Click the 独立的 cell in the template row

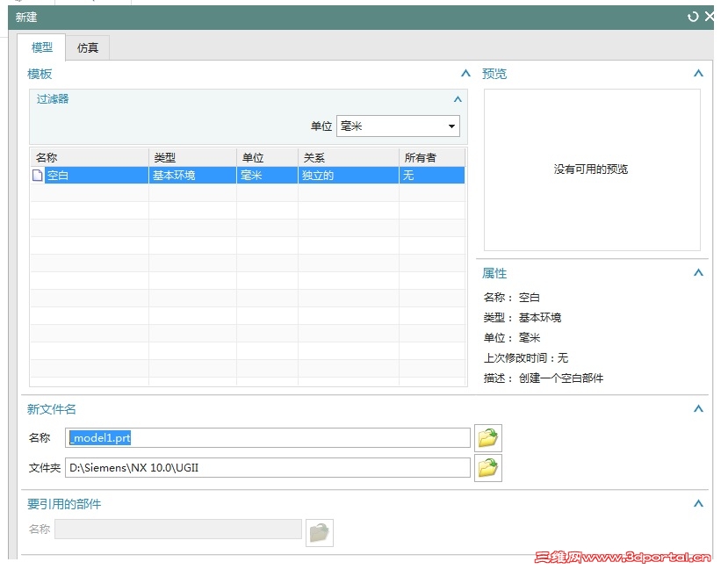tap(349, 176)
